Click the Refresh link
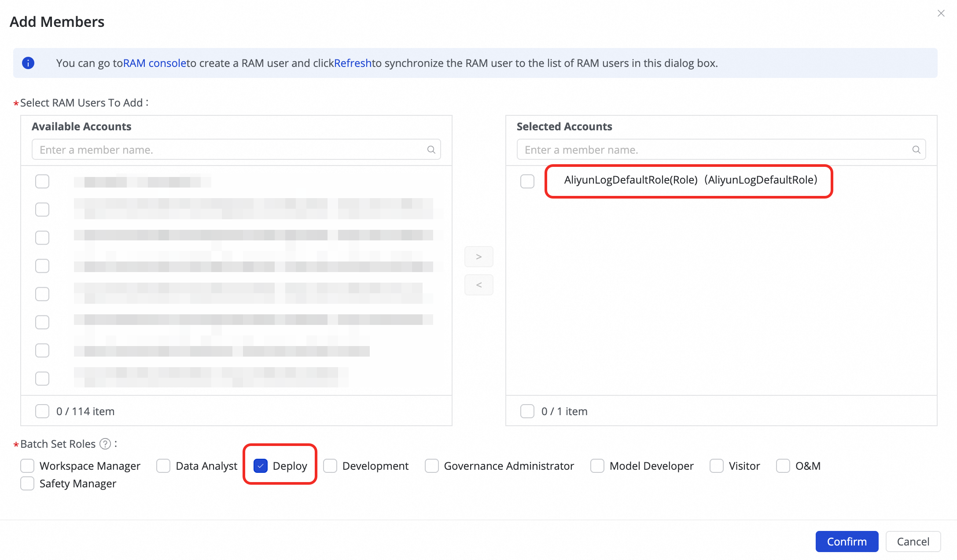 pyautogui.click(x=353, y=63)
